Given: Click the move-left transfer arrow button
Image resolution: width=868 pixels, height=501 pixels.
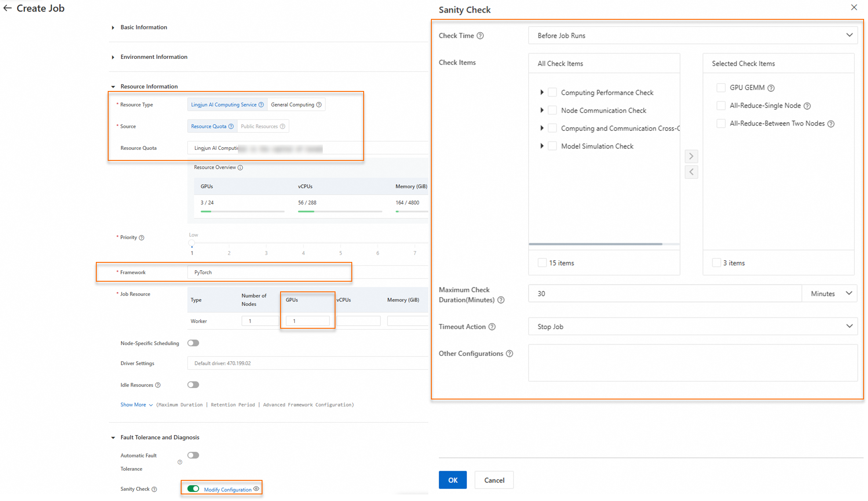Looking at the screenshot, I should tap(691, 172).
